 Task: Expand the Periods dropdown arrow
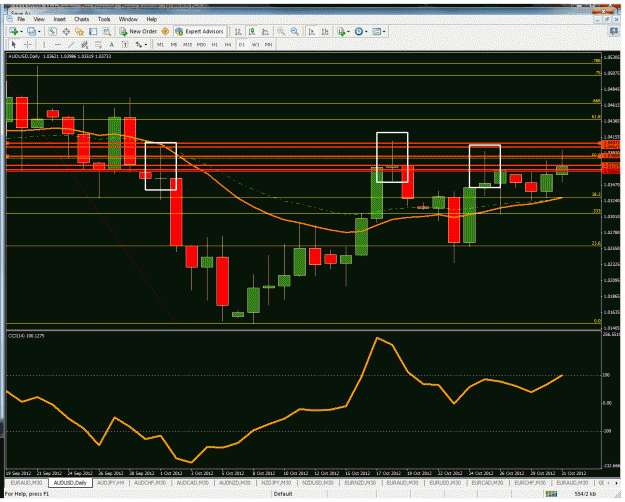pyautogui.click(x=366, y=32)
